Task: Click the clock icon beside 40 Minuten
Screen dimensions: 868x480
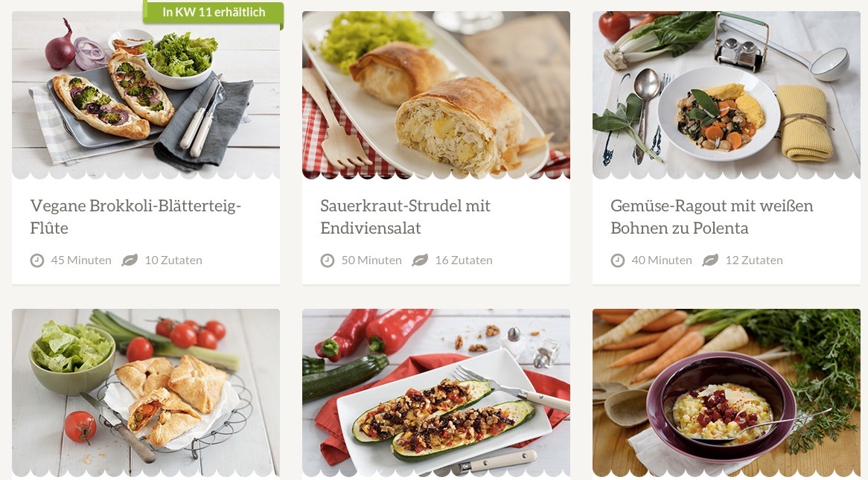Action: click(x=618, y=260)
